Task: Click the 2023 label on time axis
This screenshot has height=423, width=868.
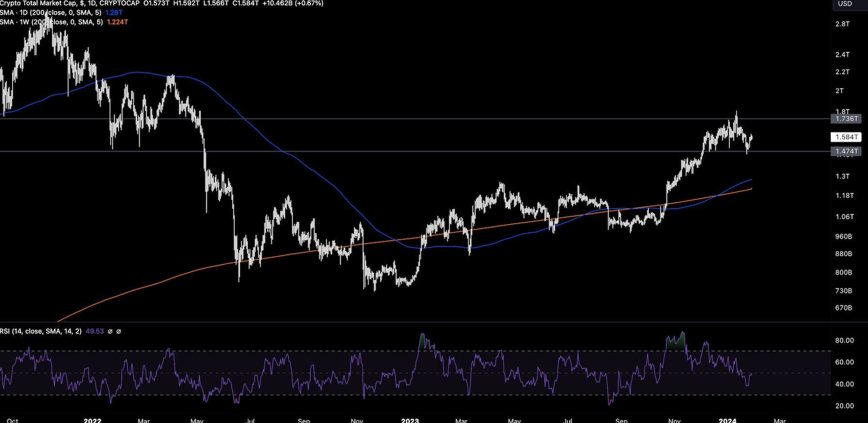Action: click(x=410, y=420)
